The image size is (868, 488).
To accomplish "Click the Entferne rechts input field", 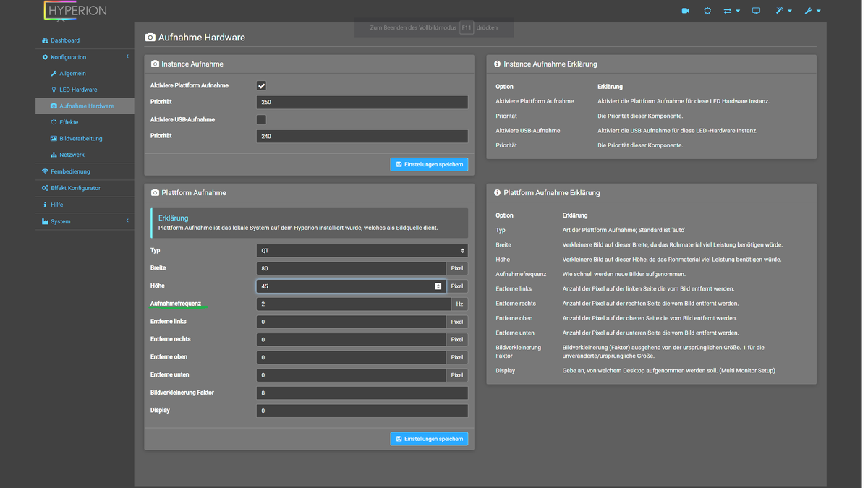I will coord(352,339).
